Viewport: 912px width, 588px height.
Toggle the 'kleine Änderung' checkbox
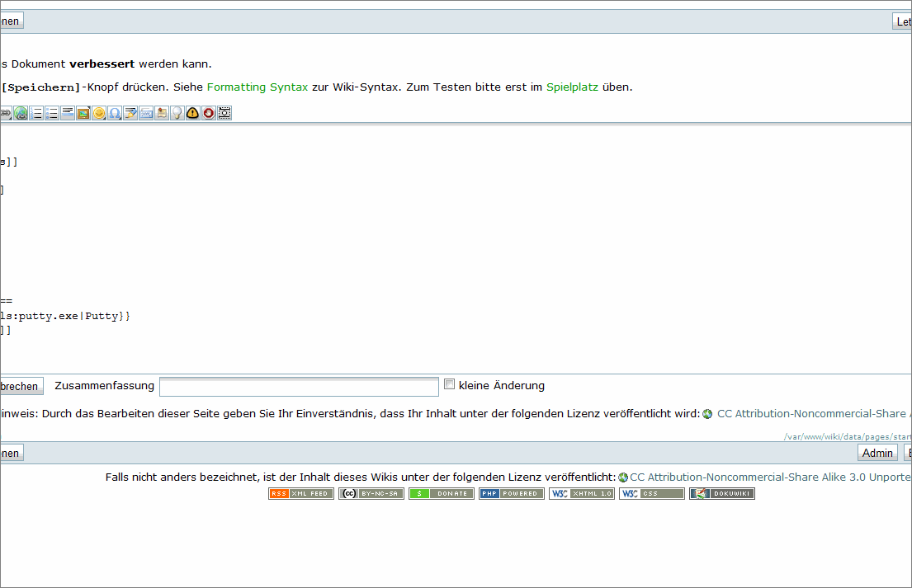450,384
